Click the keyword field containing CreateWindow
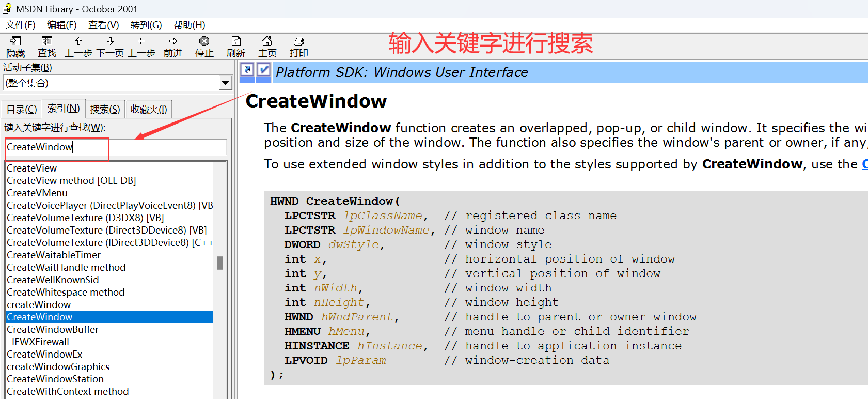The height and width of the screenshot is (399, 868). click(x=116, y=147)
